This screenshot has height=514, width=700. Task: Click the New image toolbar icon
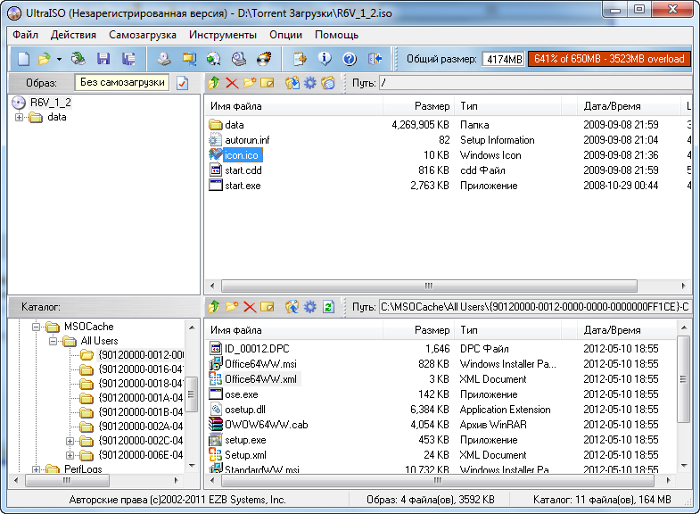pyautogui.click(x=23, y=59)
